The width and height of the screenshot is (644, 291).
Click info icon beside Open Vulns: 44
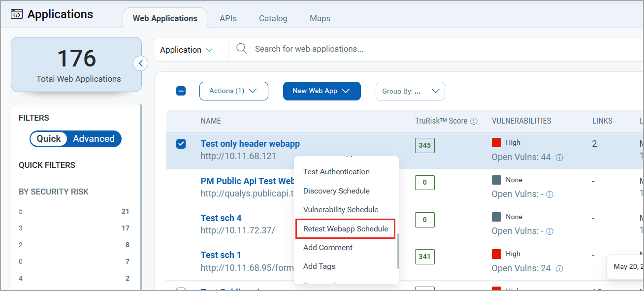[559, 157]
